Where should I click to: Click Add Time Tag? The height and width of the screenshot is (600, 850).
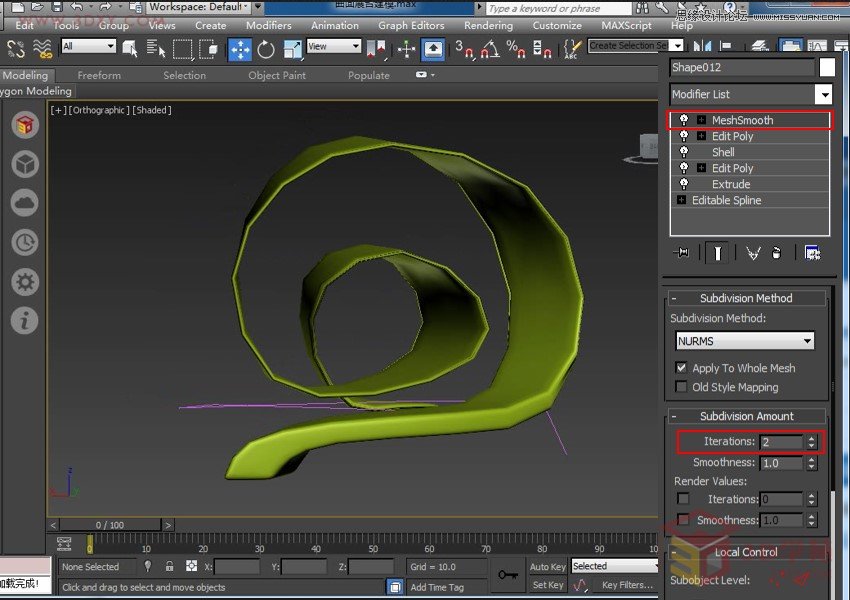pos(437,587)
